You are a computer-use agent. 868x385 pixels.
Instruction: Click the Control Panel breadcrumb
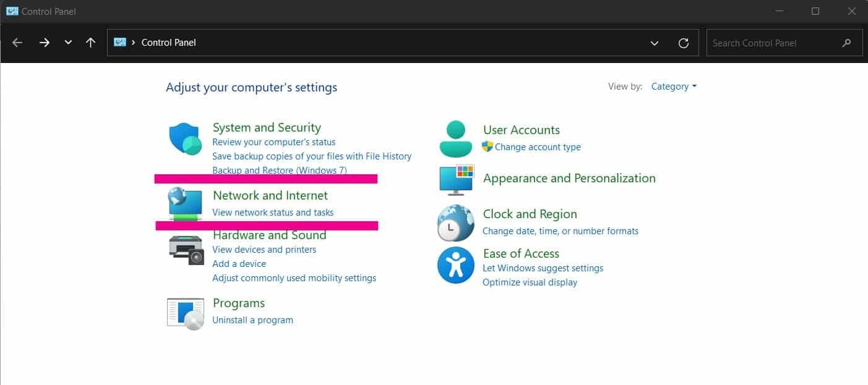pyautogui.click(x=169, y=43)
